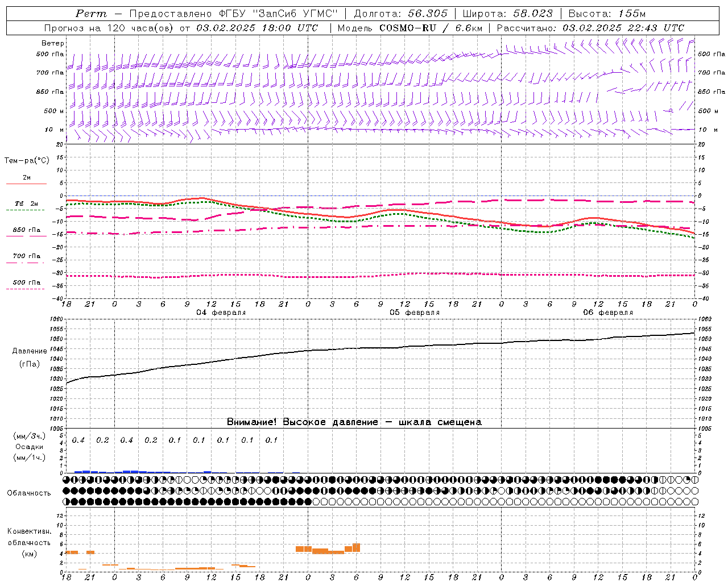This screenshot has width=728, height=582.
Task: Click "Прогноз на 120 часа(ов)" forecast text
Action: click(109, 28)
